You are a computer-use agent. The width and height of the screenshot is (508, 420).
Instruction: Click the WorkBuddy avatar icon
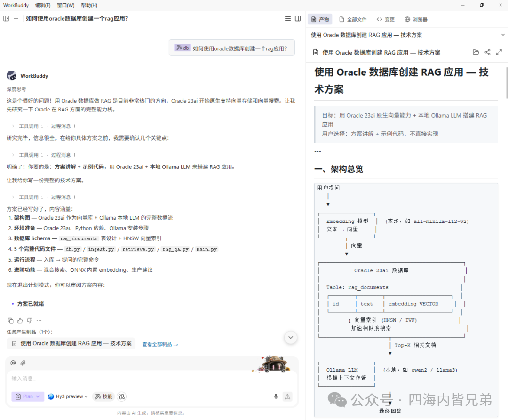pyautogui.click(x=12, y=75)
